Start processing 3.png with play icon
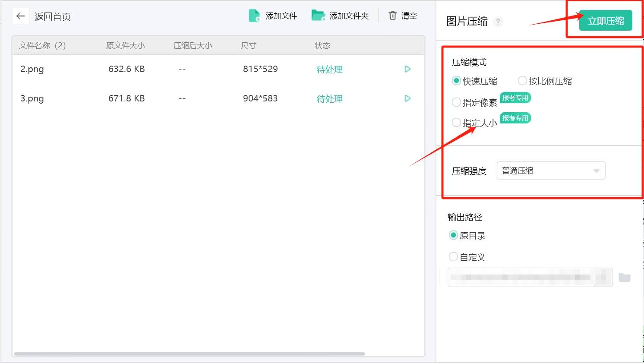644x363 pixels. point(407,98)
